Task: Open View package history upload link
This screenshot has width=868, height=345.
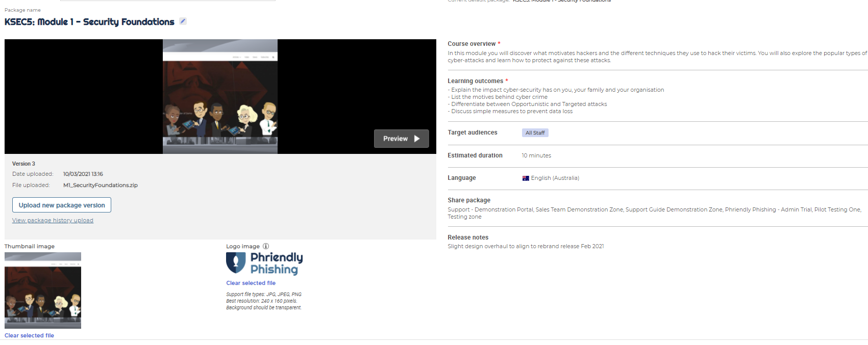Action: tap(53, 221)
